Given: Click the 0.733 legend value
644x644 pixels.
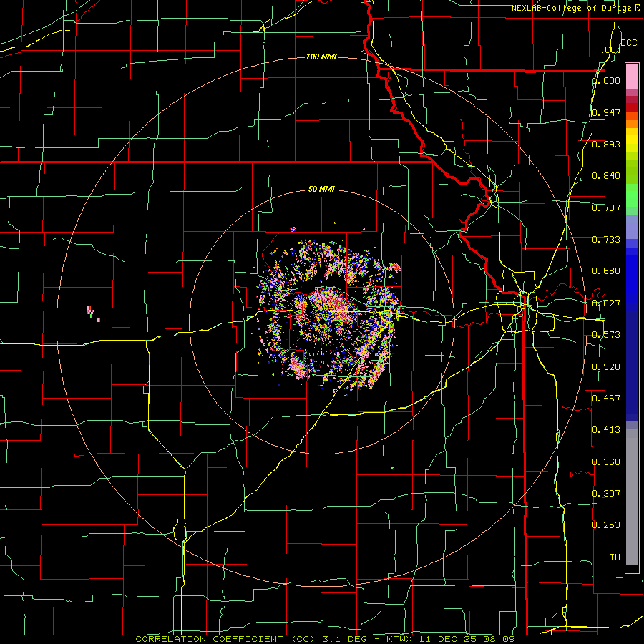Looking at the screenshot, I should pyautogui.click(x=606, y=240).
